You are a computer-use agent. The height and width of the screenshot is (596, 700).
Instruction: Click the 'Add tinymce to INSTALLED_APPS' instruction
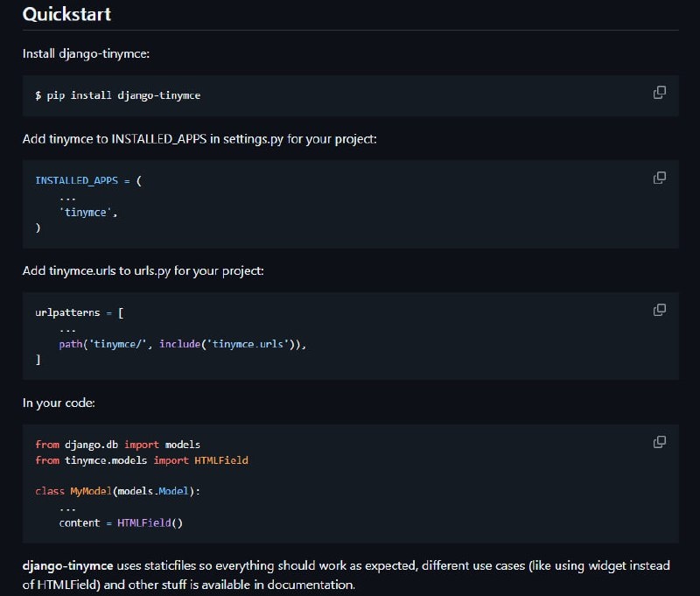[x=199, y=139]
